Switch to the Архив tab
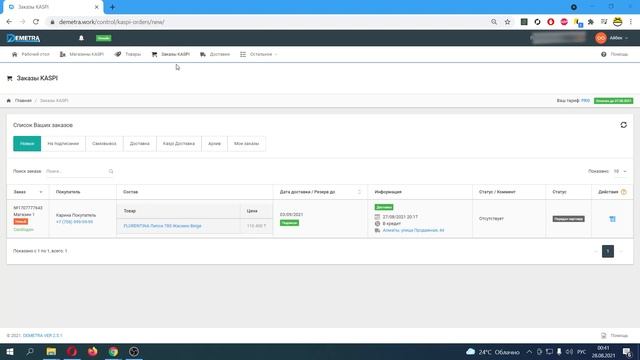This screenshot has width=640, height=360. pyautogui.click(x=214, y=144)
